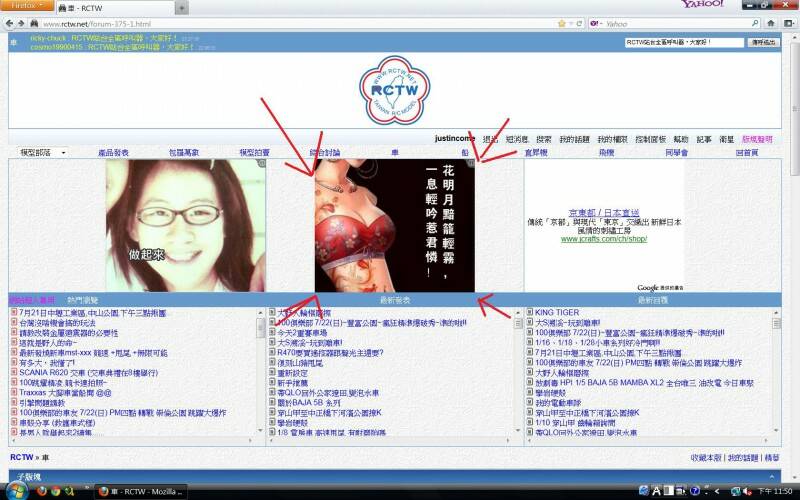Open the Windows Start orb
Image resolution: width=800 pixels, height=500 pixels.
click(x=17, y=491)
